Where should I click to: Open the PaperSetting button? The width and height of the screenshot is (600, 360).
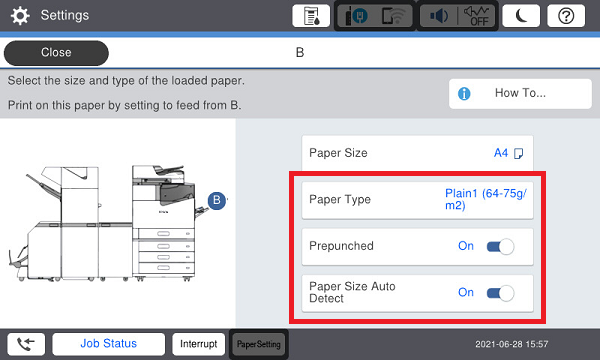259,344
